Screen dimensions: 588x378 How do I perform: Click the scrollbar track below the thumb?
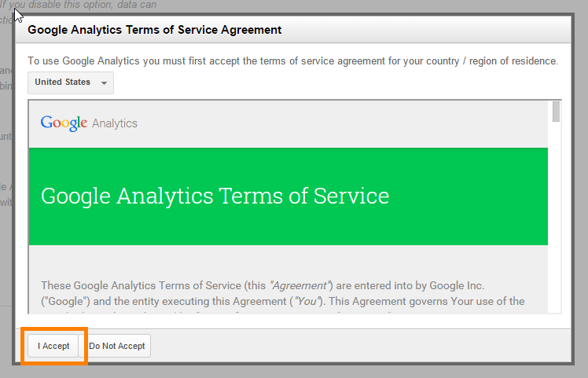coord(556,218)
